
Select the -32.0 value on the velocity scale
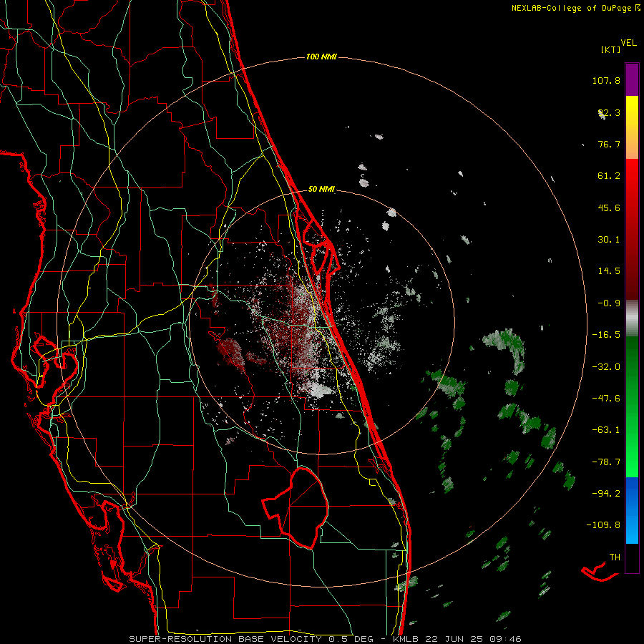(606, 367)
